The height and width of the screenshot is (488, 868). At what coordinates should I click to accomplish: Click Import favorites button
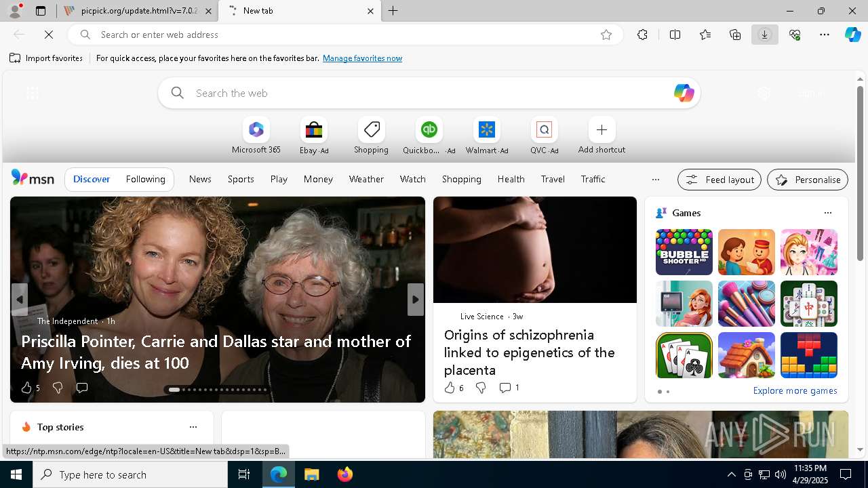[46, 58]
